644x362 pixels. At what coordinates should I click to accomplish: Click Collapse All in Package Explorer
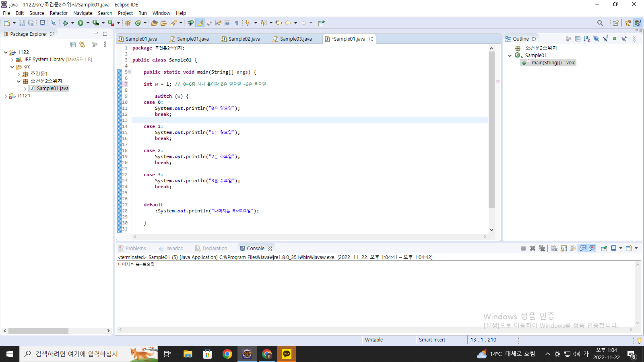73,45
